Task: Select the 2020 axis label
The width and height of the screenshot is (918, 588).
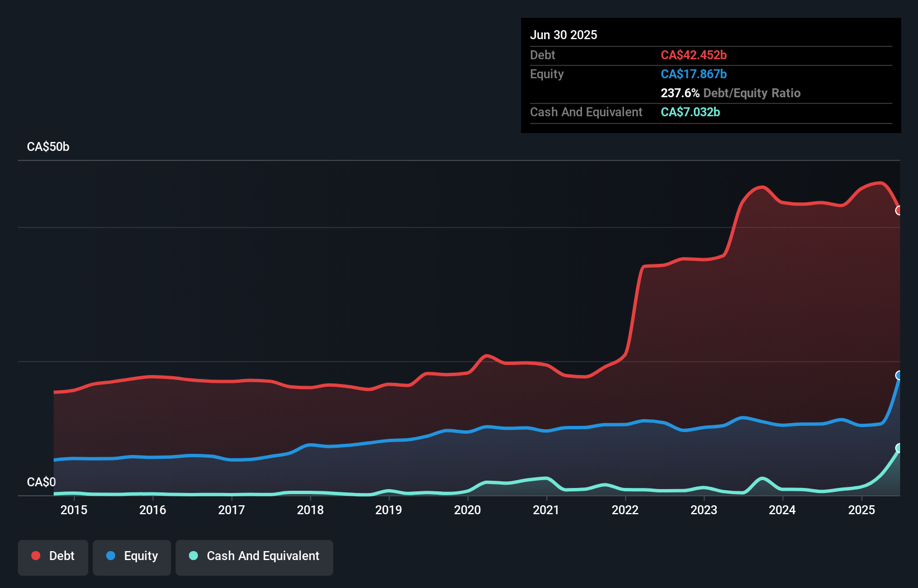Action: [x=468, y=510]
